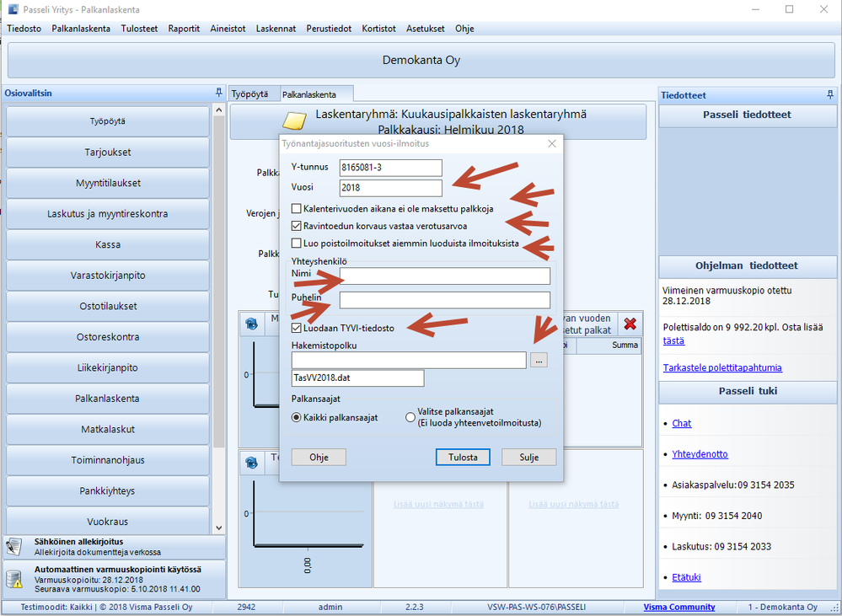Click the yellow note icon beside Laskentaryhmä
This screenshot has height=616, width=842.
click(x=294, y=121)
